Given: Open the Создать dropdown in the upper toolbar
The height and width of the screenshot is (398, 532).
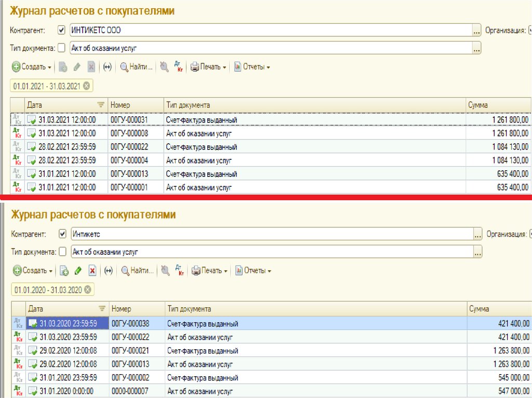Looking at the screenshot, I should point(32,66).
